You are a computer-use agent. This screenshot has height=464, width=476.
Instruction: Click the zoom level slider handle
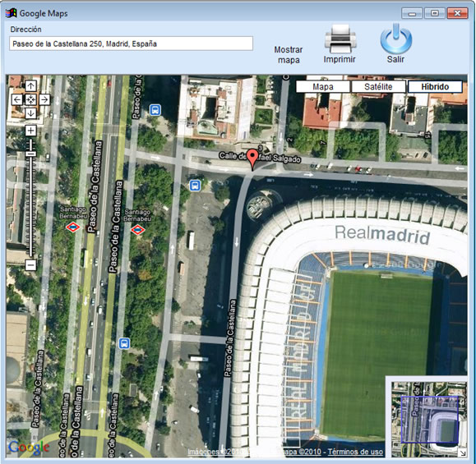tap(30, 154)
